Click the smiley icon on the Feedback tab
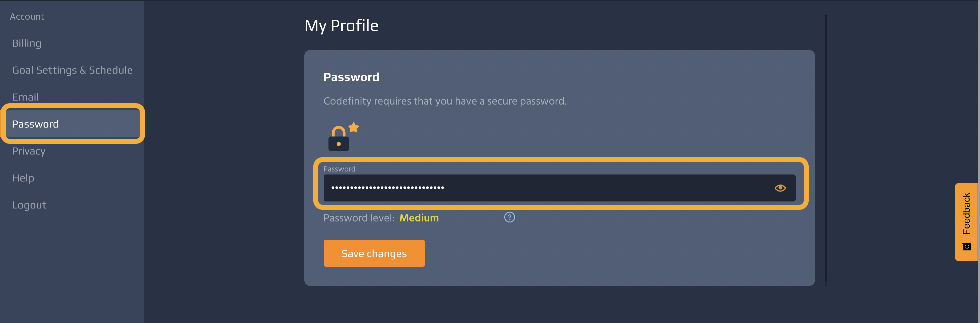Screen dimensions: 980x323 click(966, 247)
